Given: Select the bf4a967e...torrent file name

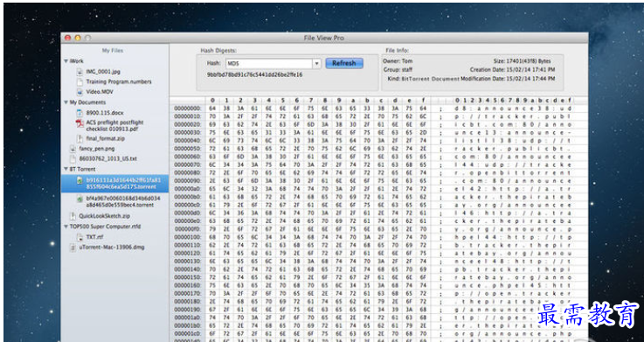Looking at the screenshot, I should coord(123,201).
